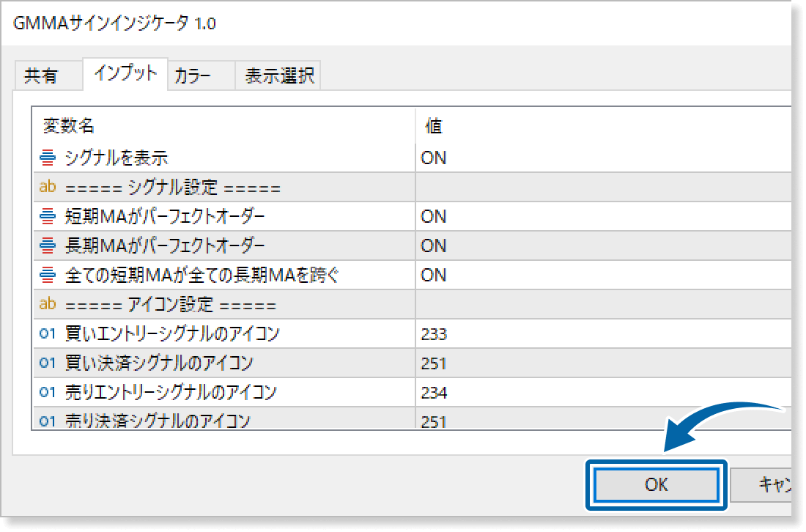The width and height of the screenshot is (806, 532).
Task: Click the ab icon of アイコン設定 row
Action: pos(48,304)
